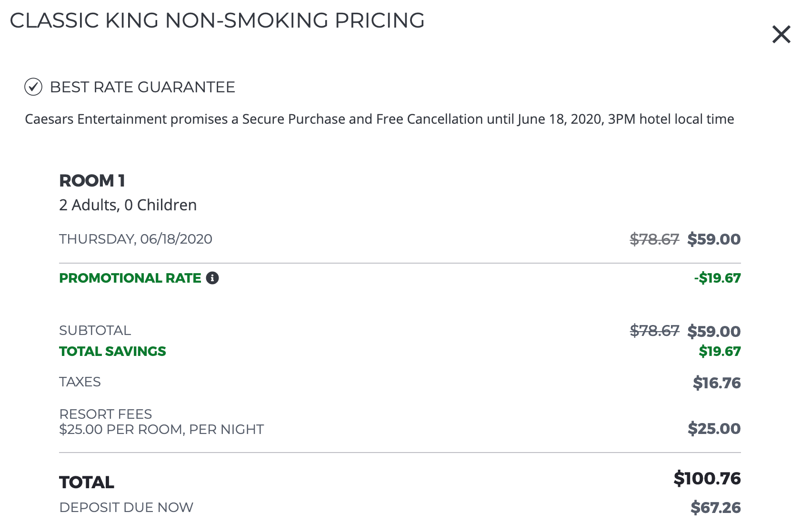801x532 pixels.
Task: Click the free cancellation policy text
Action: [379, 119]
